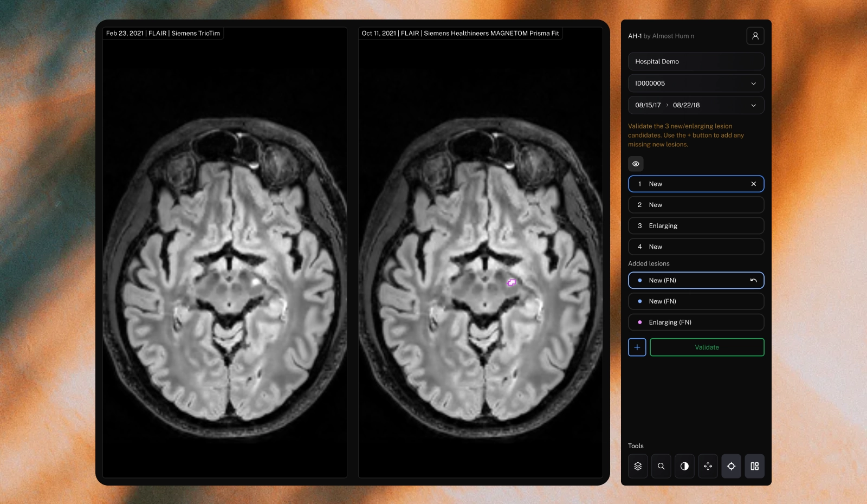867x504 pixels.
Task: Expand the ID000005 patient dropdown
Action: [696, 83]
